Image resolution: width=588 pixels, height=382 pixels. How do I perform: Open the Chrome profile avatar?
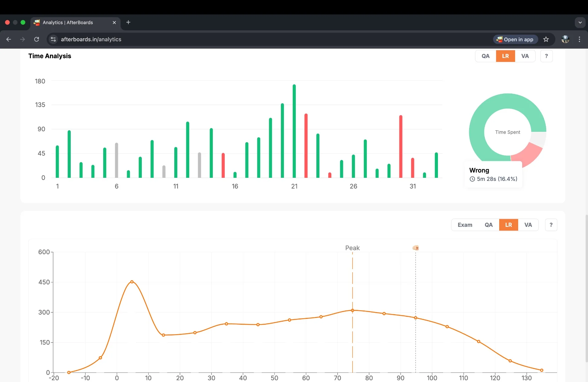point(565,39)
